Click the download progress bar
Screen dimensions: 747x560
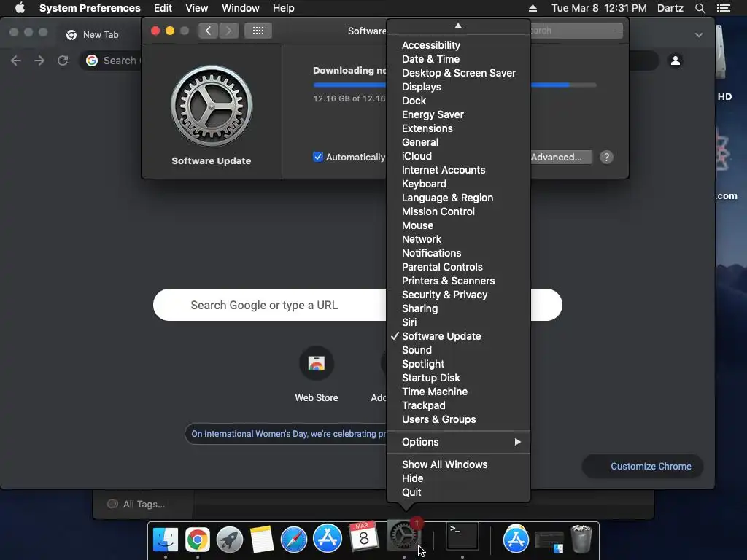[454, 85]
